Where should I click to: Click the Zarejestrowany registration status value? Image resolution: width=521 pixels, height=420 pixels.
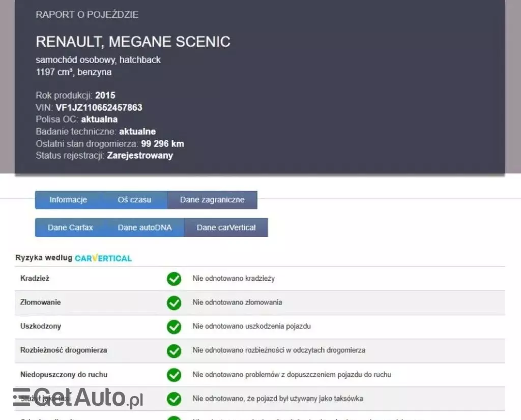pyautogui.click(x=140, y=156)
